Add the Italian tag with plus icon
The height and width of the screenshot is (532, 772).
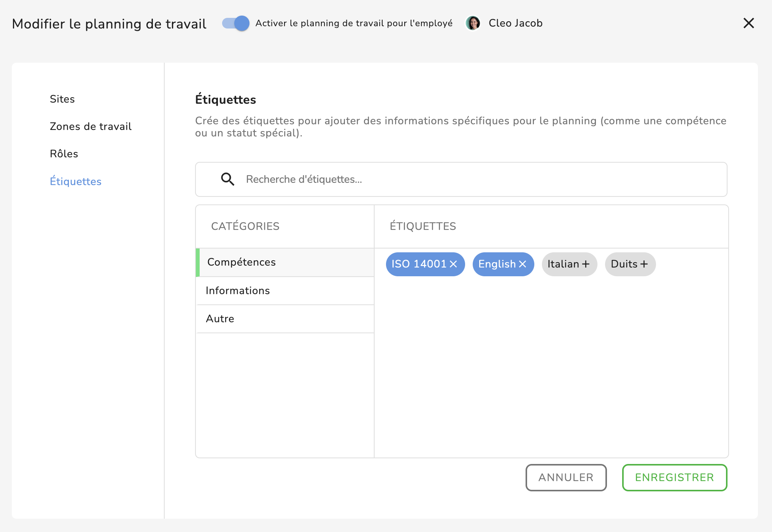point(586,264)
